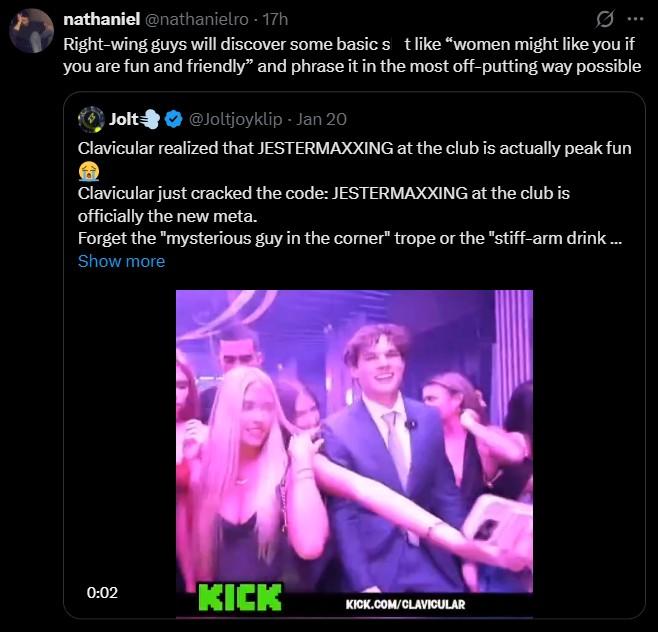Click nathaniel's profile avatar picture
The width and height of the screenshot is (658, 632).
pyautogui.click(x=31, y=30)
